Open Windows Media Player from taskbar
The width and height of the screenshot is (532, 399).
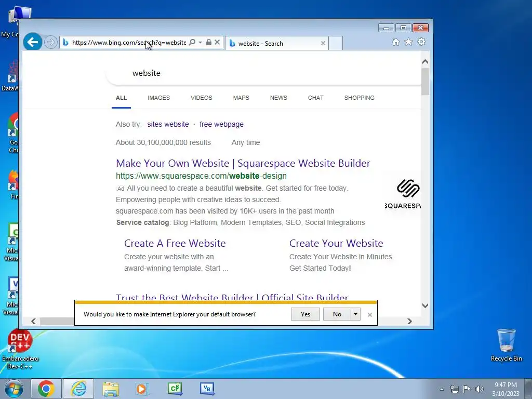pos(142,389)
